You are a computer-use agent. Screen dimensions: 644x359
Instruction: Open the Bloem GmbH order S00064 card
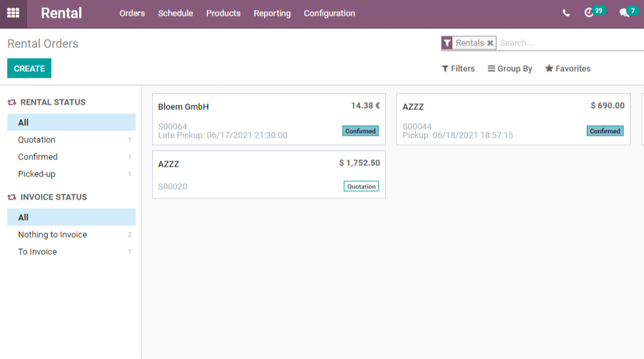(269, 119)
